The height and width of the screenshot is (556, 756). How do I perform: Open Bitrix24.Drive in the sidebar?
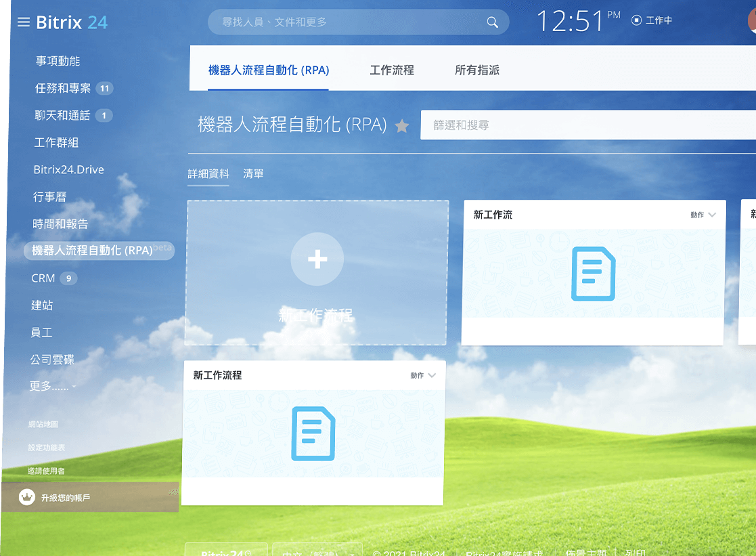(69, 170)
